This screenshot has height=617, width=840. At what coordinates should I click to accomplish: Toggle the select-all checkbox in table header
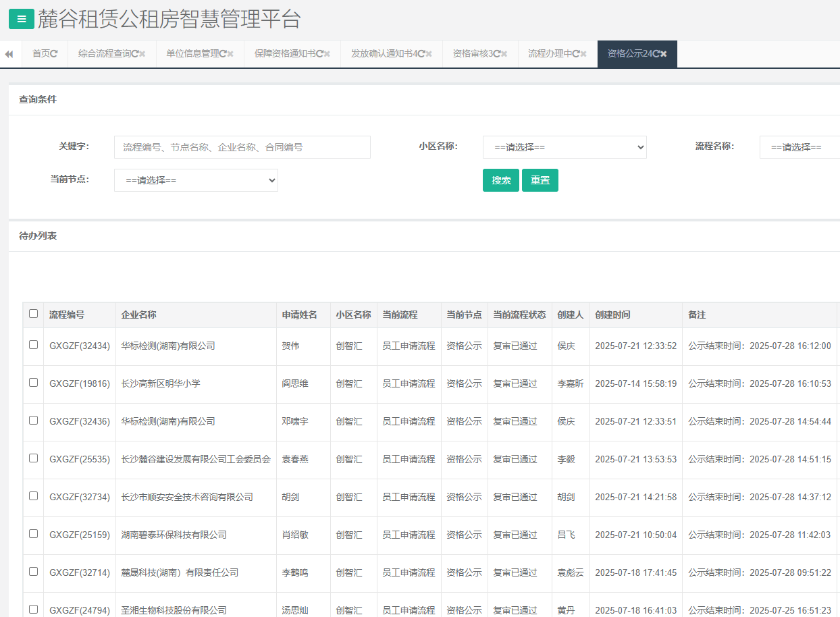[x=34, y=313]
